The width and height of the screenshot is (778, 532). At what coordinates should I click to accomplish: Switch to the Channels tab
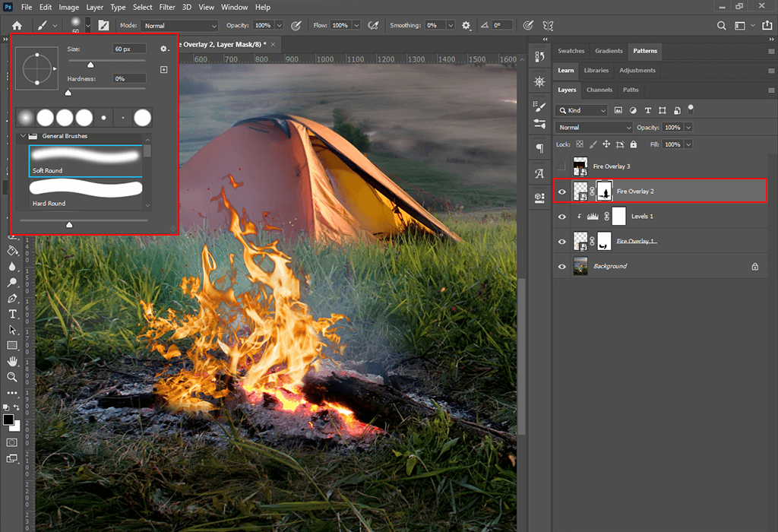click(599, 90)
